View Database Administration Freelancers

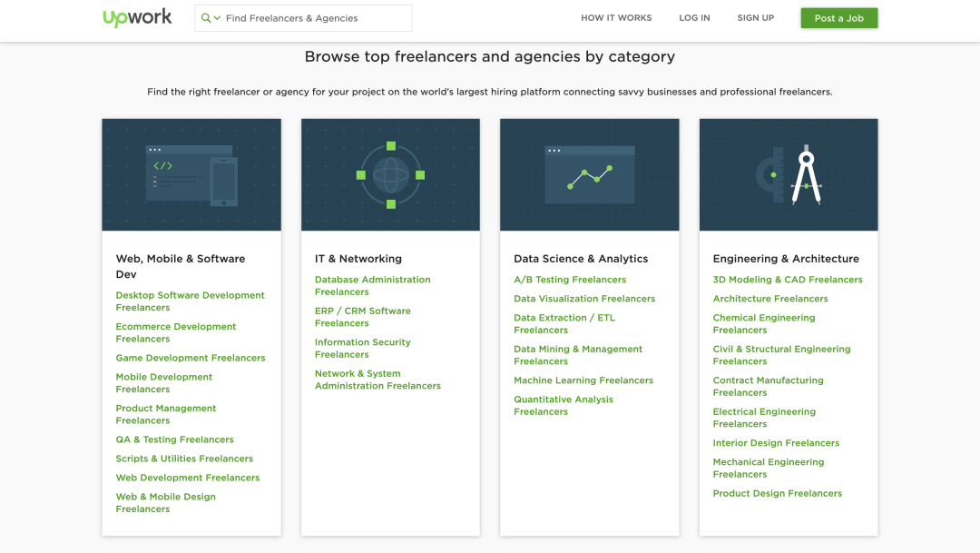click(x=373, y=286)
